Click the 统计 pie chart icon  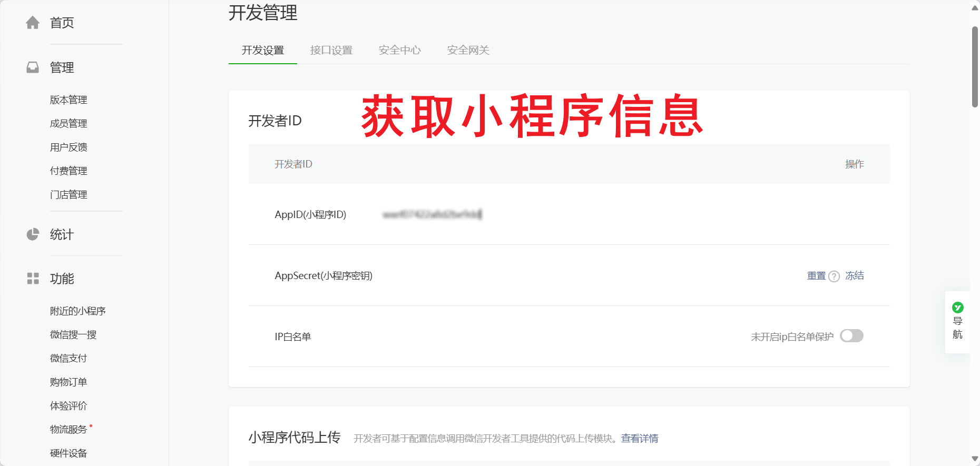(x=33, y=234)
